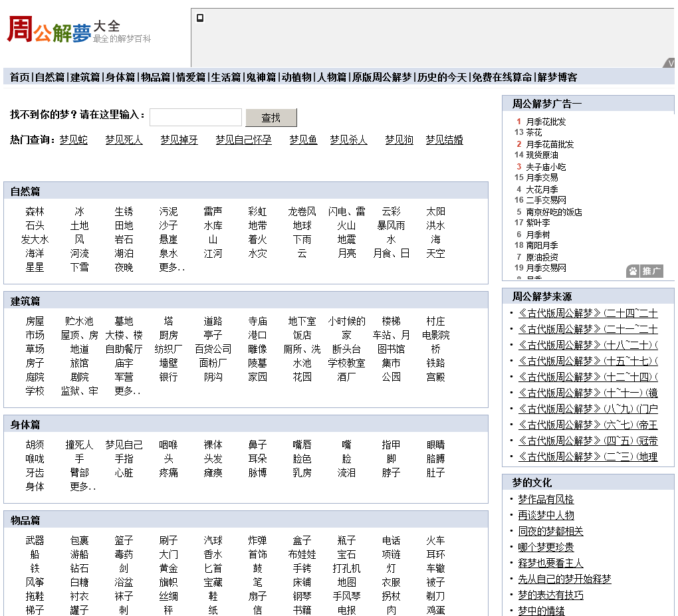The height and width of the screenshot is (616, 678).
Task: Click the 查找 search button
Action: point(271,118)
